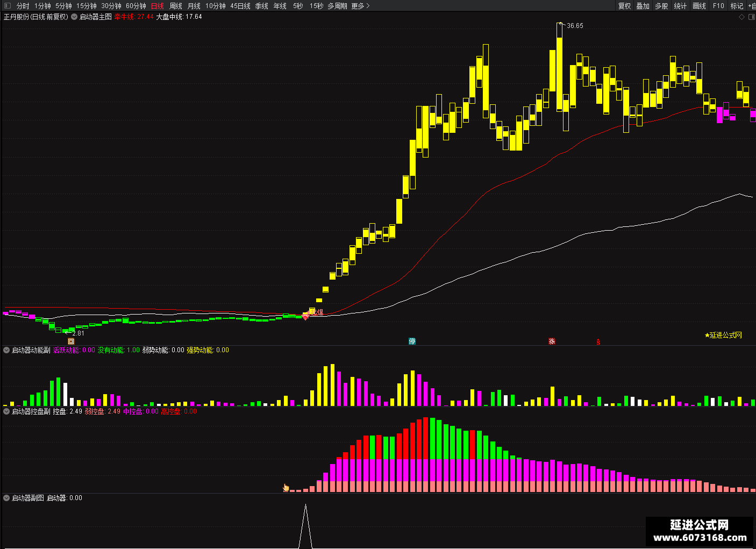Open the 启动器动能副 indicator dropdown arrow
The height and width of the screenshot is (549, 756).
(6, 350)
